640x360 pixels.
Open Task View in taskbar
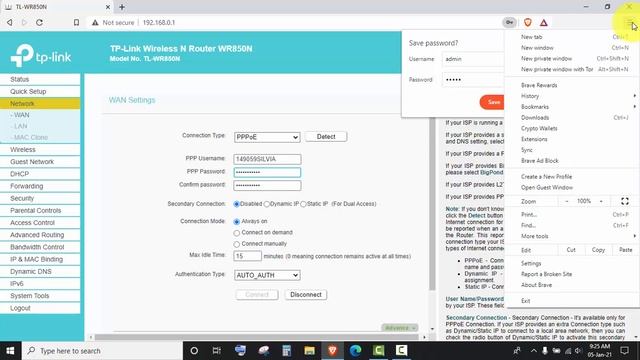click(217, 351)
